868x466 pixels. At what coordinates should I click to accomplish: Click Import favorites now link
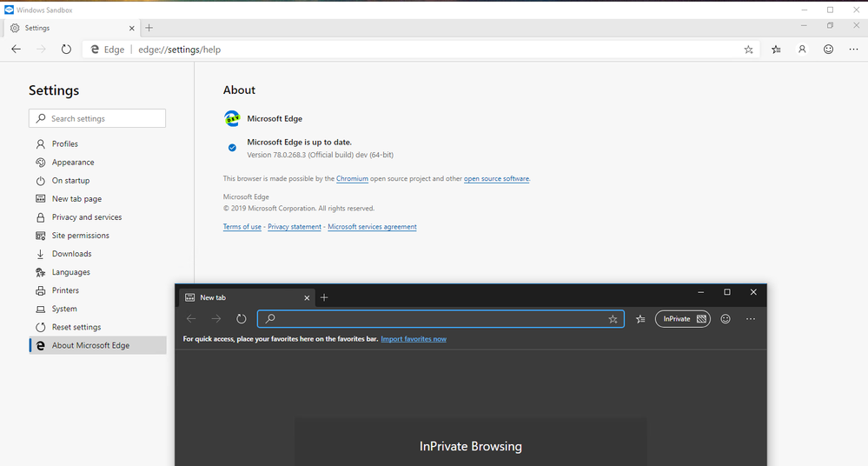414,339
